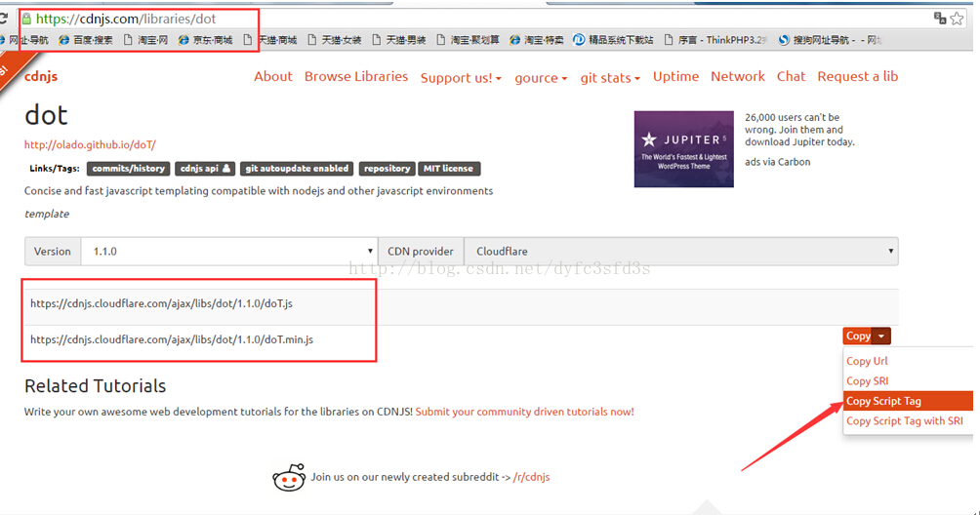
Task: Expand the git stats dropdown menu
Action: pyautogui.click(x=610, y=77)
